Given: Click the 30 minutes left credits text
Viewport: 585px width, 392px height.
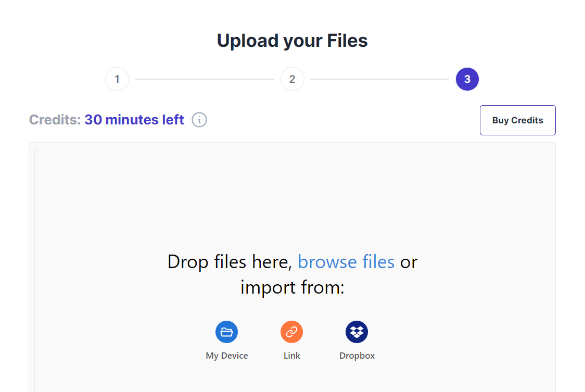Looking at the screenshot, I should [x=134, y=120].
